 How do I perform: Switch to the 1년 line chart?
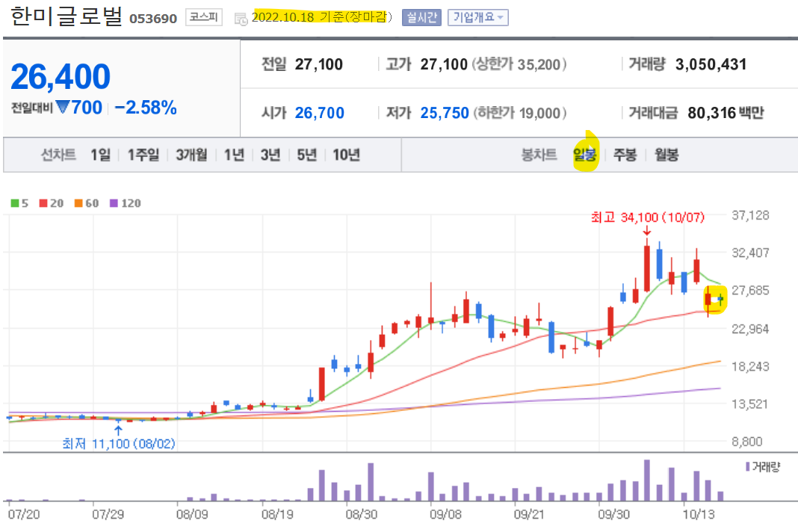click(x=234, y=155)
